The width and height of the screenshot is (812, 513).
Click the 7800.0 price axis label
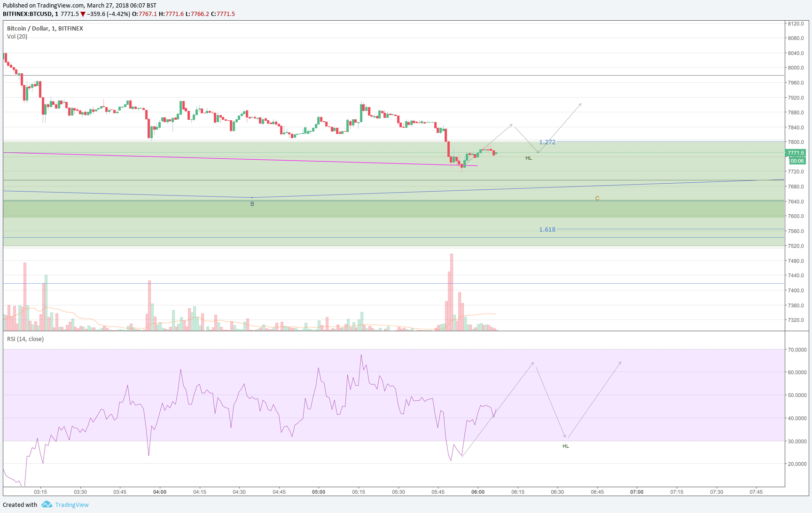(796, 142)
